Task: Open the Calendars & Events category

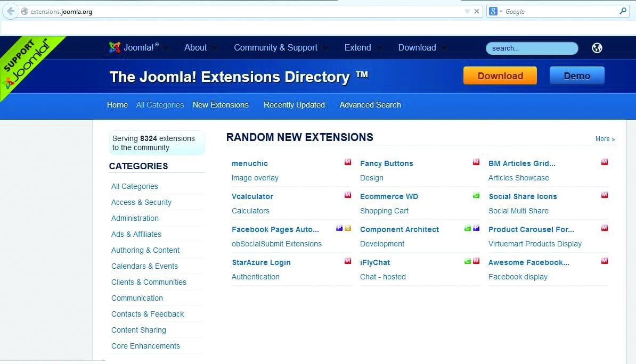Action: coord(144,266)
